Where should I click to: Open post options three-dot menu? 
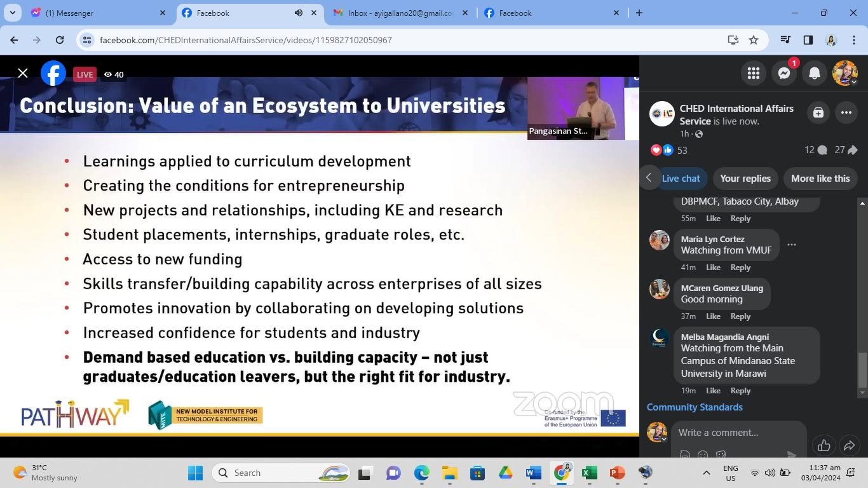click(x=846, y=113)
